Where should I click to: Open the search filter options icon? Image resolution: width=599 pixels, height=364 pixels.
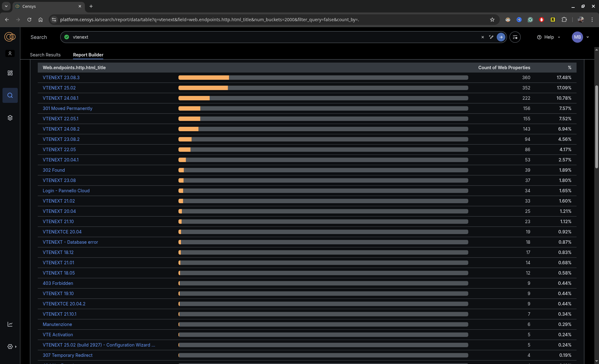click(515, 37)
